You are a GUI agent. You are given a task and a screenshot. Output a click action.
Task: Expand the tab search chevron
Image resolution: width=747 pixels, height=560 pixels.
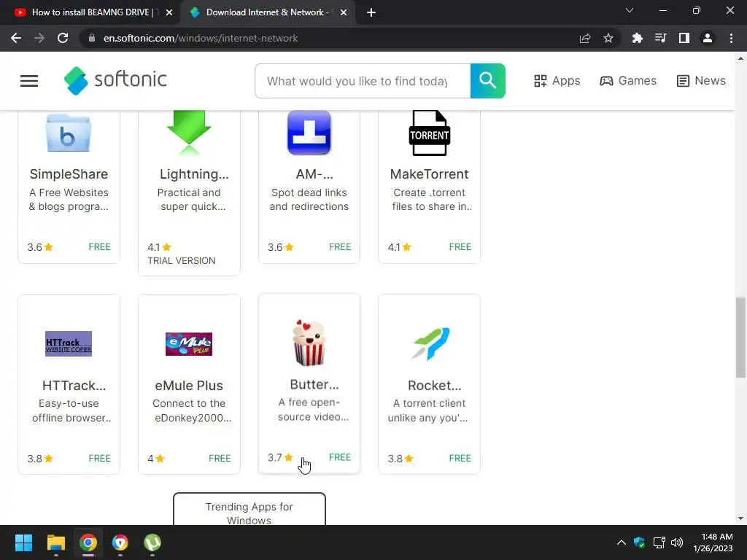[630, 10]
